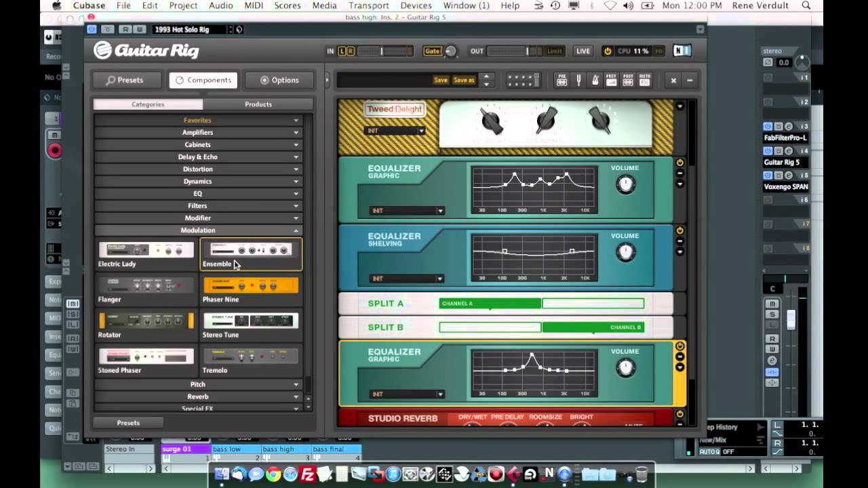Screen dimensions: 868x488
Task: Open Ableton Live from the Dock
Action: (530, 474)
